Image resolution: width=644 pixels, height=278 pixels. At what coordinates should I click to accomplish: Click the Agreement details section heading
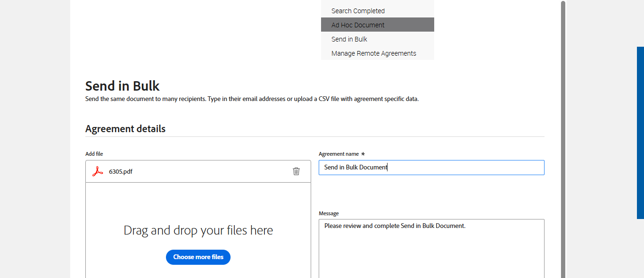pyautogui.click(x=125, y=129)
